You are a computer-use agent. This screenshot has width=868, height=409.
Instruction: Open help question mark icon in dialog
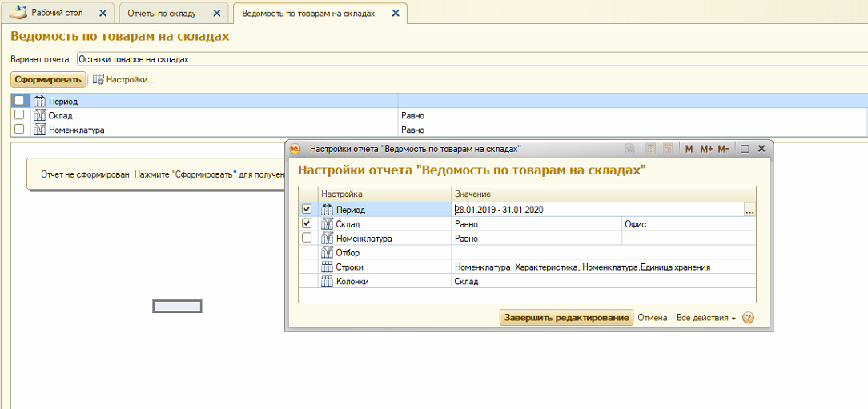(748, 319)
